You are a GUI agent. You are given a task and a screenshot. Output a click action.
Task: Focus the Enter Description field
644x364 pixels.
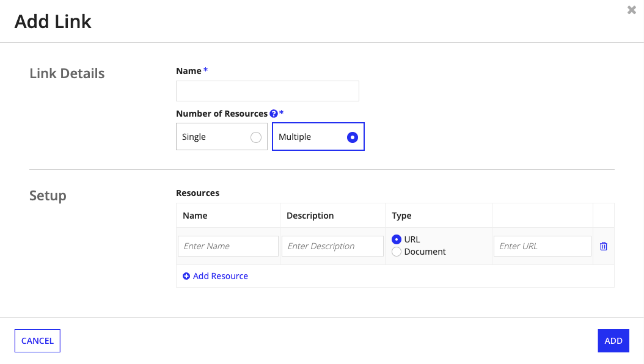(x=332, y=246)
